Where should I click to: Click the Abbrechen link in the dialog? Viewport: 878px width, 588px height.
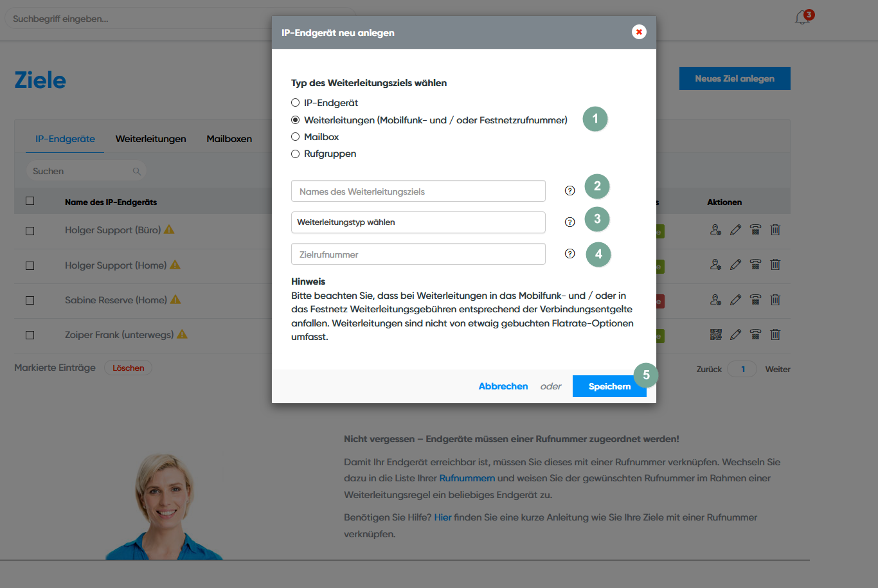(x=503, y=386)
